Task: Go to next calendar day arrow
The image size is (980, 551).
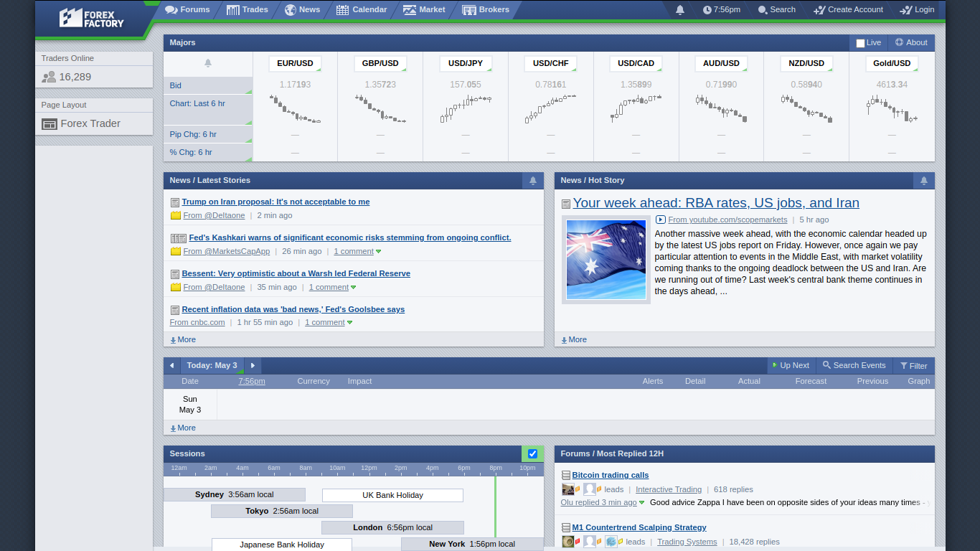Action: (253, 366)
